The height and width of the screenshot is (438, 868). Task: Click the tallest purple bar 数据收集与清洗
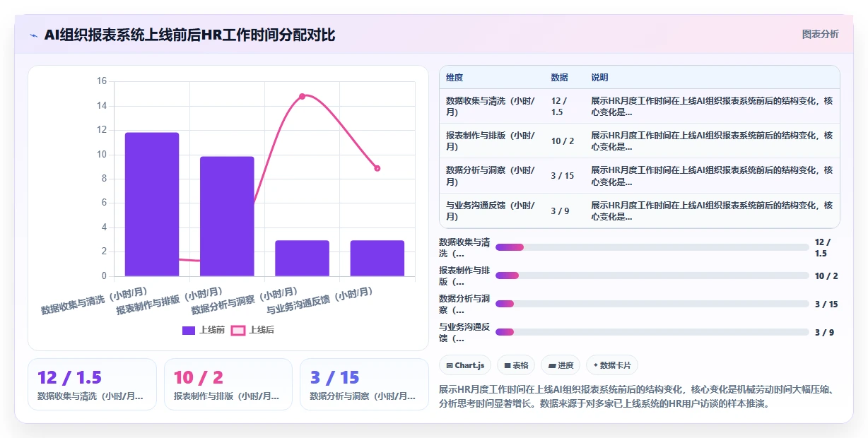click(x=152, y=204)
